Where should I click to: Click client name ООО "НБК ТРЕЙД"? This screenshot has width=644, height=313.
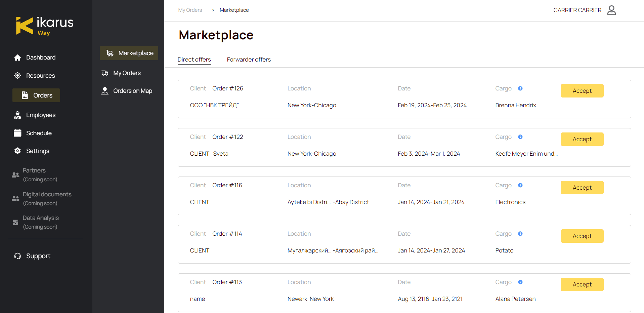[x=214, y=105]
